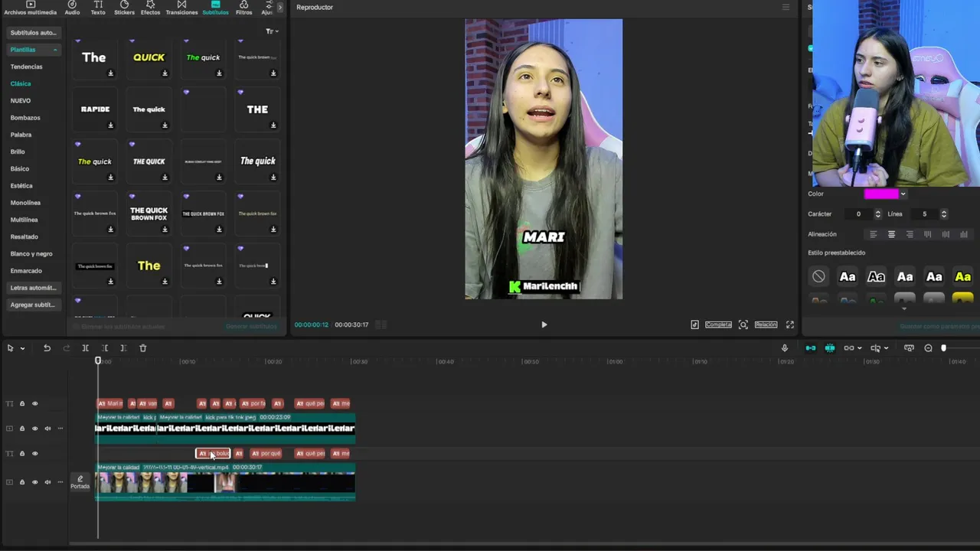Viewport: 980px width, 551px height.
Task: Click the split clip tool
Action: tap(85, 348)
